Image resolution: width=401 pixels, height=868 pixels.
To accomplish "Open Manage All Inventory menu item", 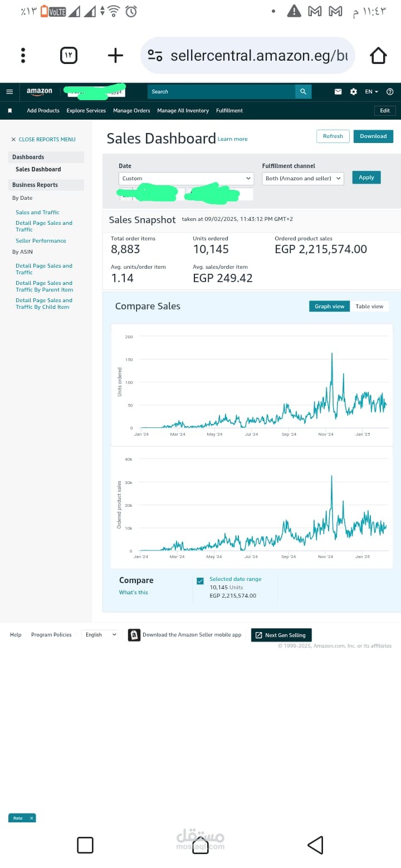I will tap(183, 111).
